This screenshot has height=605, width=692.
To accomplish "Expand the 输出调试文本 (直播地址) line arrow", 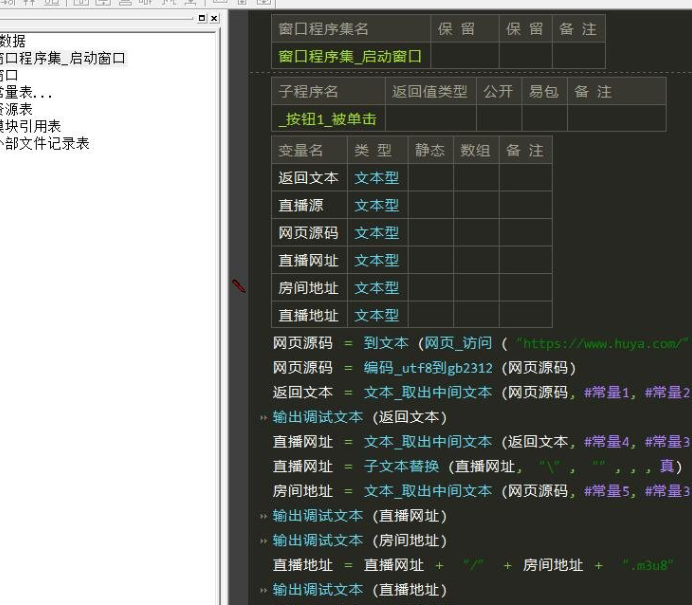I will [x=264, y=590].
